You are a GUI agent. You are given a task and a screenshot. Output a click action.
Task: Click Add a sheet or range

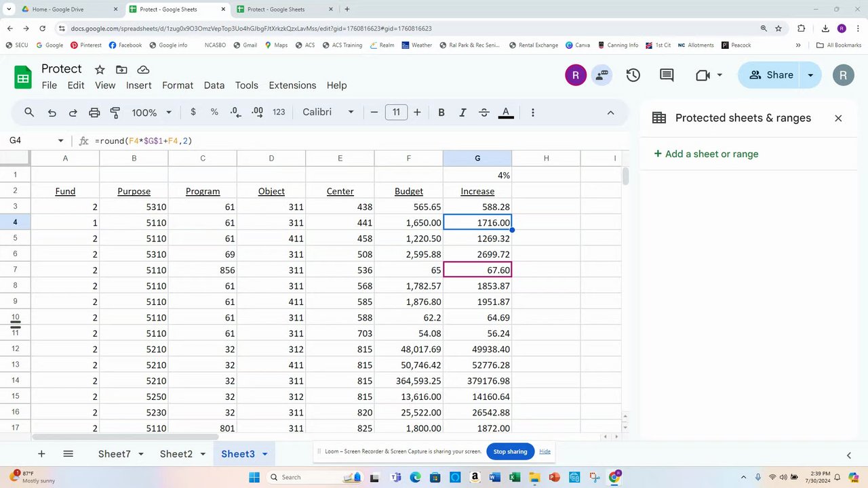pos(706,154)
